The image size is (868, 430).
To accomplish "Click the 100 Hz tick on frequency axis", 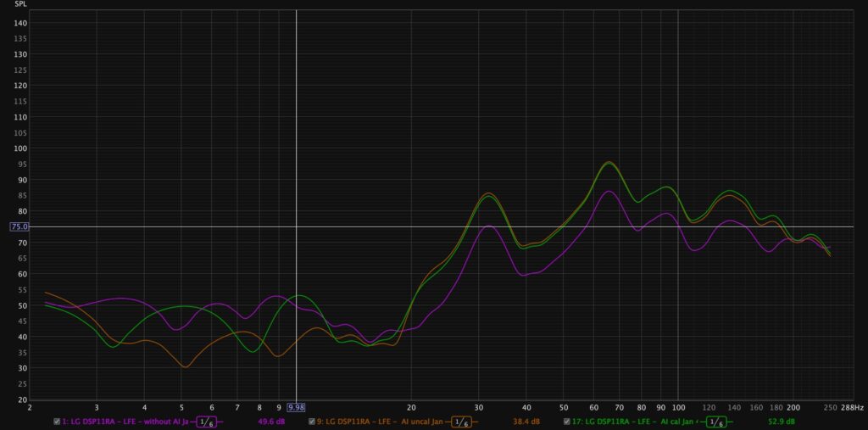I will point(678,407).
